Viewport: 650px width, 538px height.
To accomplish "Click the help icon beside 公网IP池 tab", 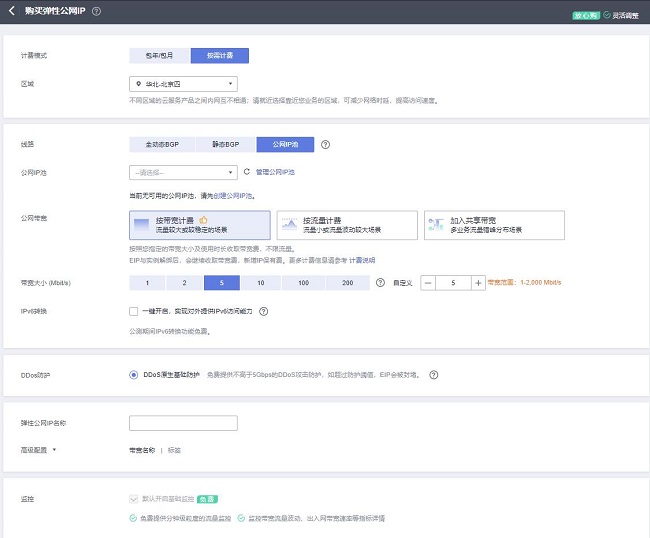I will pos(326,144).
